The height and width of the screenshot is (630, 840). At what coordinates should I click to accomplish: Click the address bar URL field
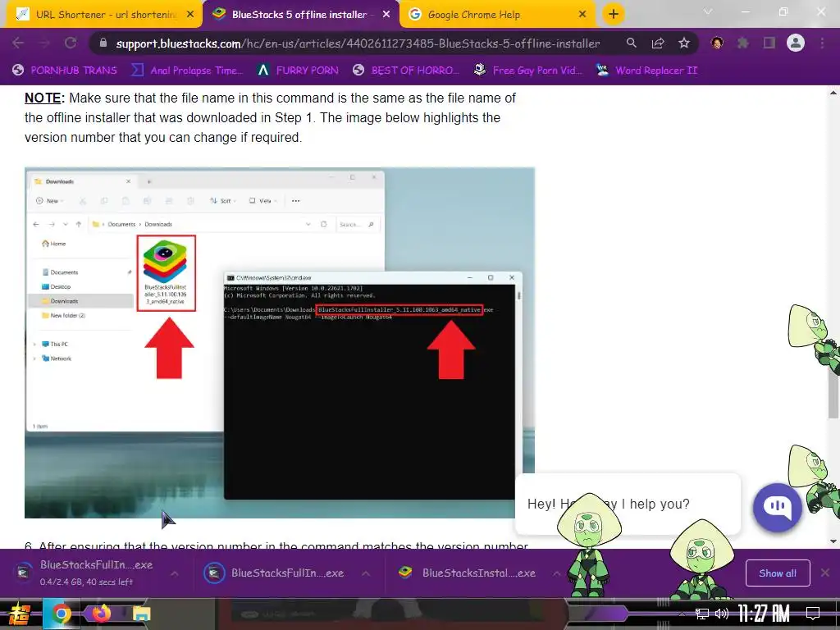pos(358,43)
